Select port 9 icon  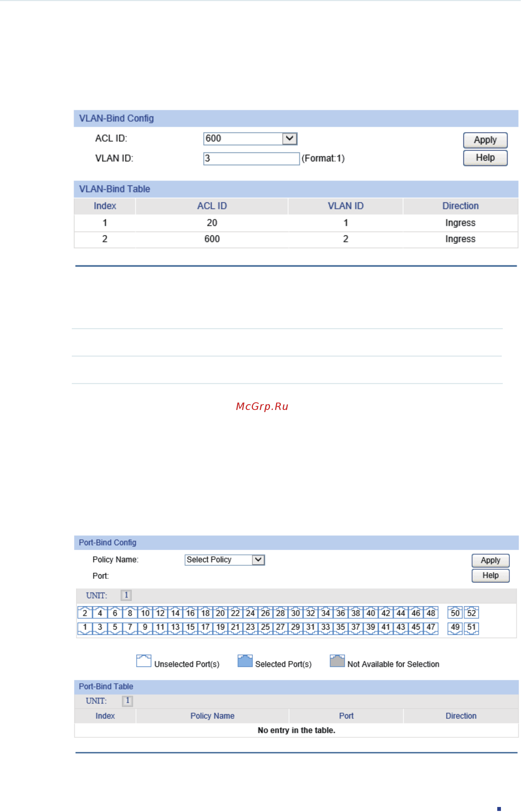145,628
